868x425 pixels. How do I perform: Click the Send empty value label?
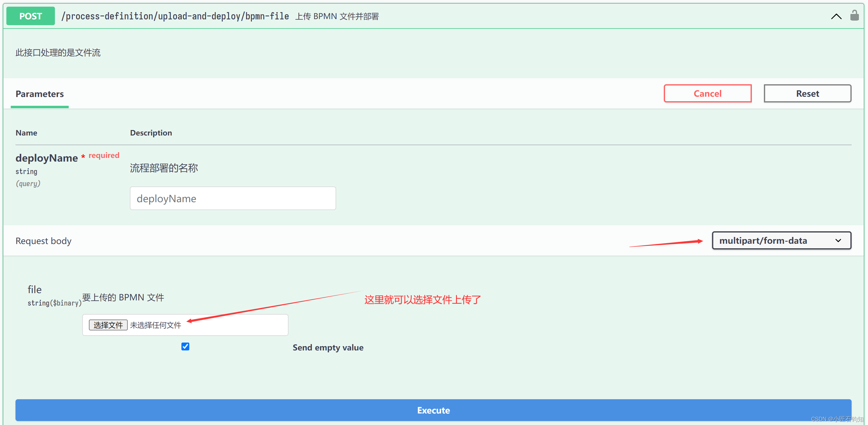coord(328,347)
